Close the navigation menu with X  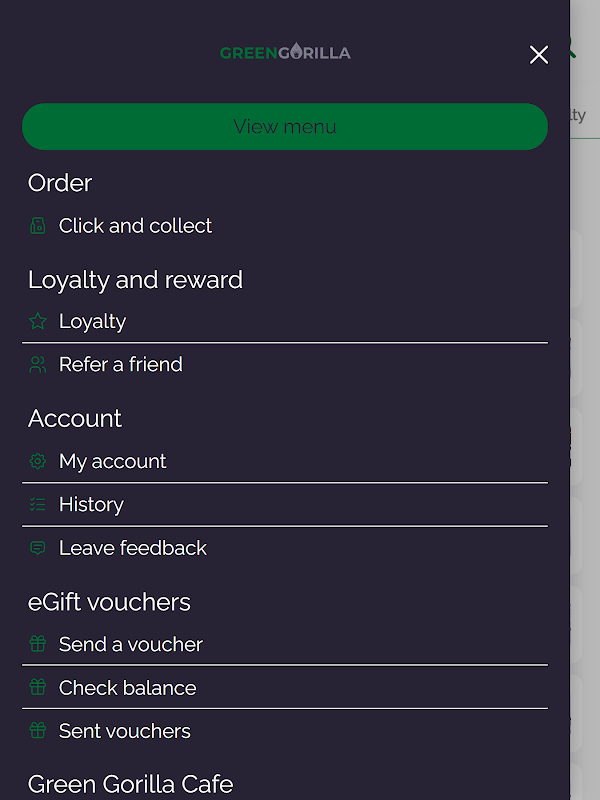click(539, 55)
